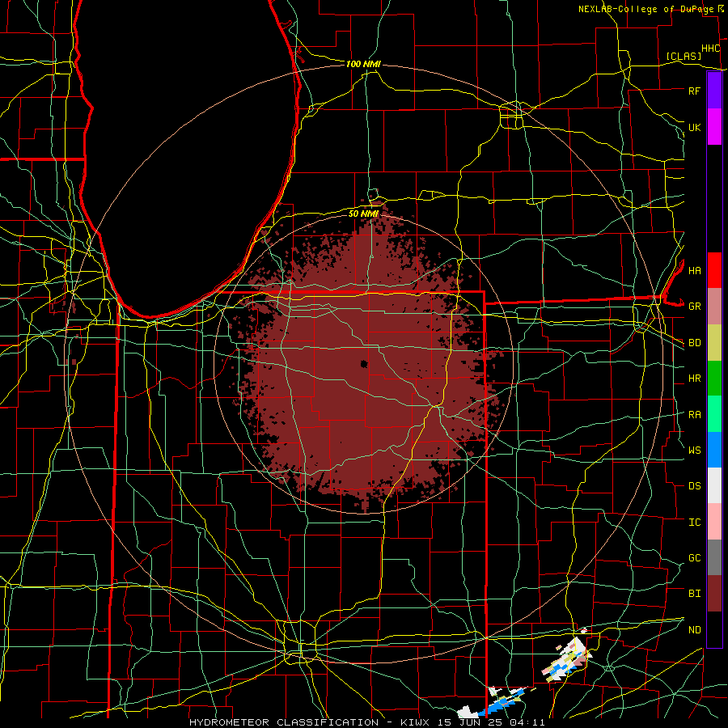The image size is (728, 728).
Task: Click the 'DS' legend label
Action: pos(694,486)
